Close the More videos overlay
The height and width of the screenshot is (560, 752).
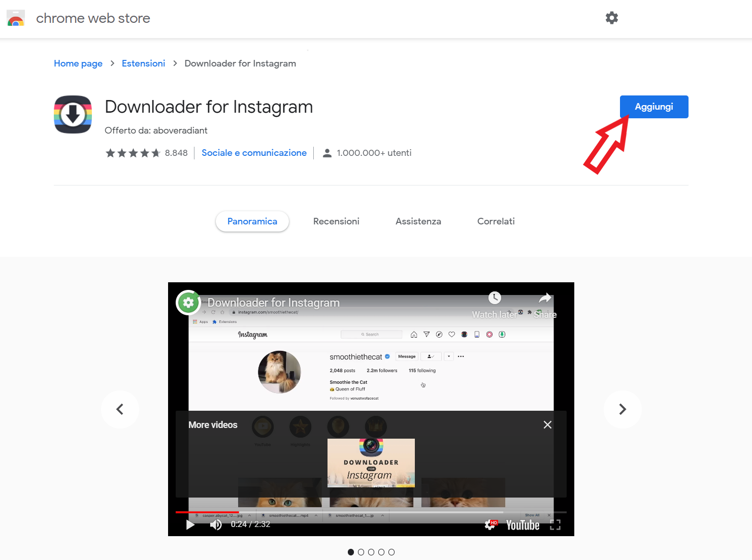click(x=547, y=424)
